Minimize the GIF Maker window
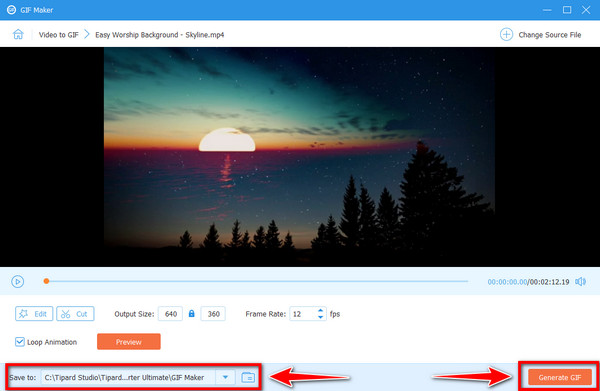The width and height of the screenshot is (600, 391). [547, 10]
